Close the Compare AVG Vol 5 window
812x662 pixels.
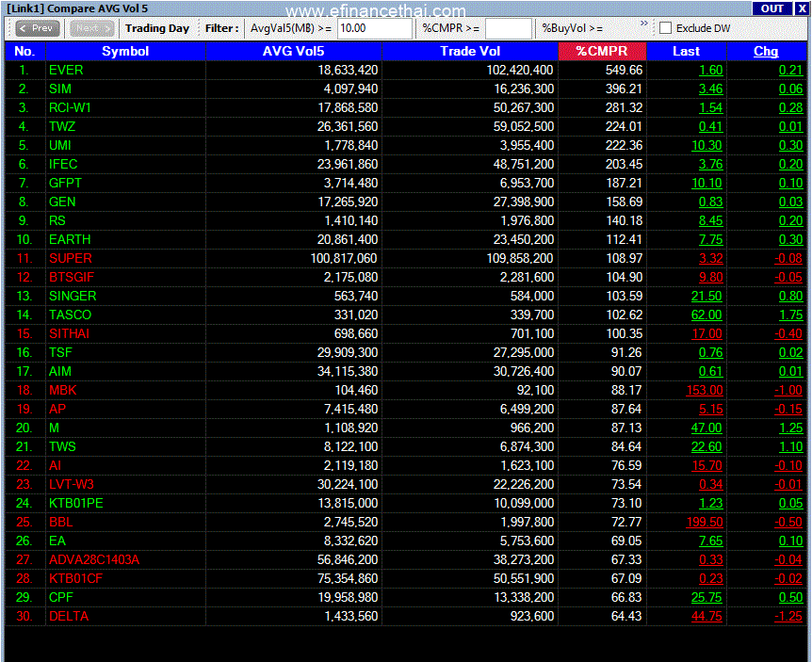pos(802,8)
